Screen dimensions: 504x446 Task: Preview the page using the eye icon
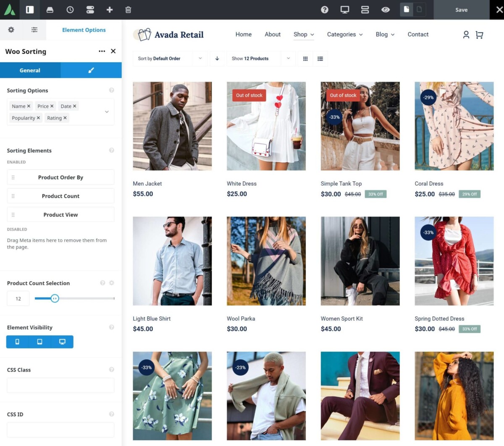(x=385, y=9)
